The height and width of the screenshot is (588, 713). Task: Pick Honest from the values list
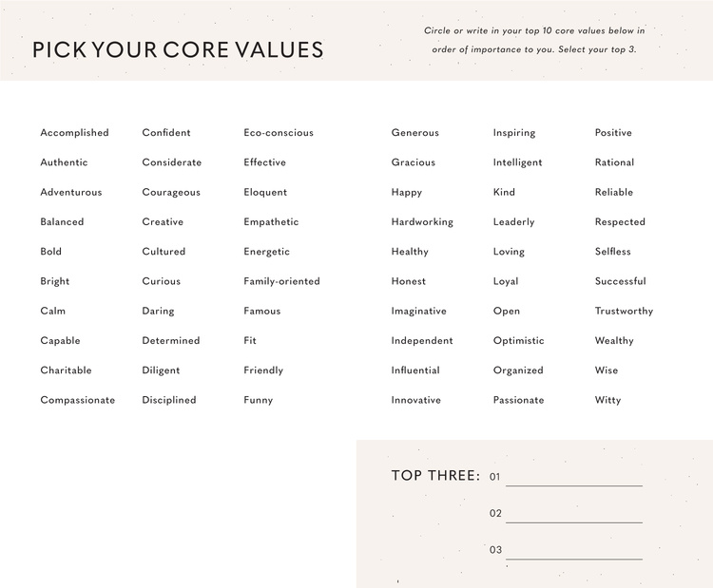tap(408, 281)
